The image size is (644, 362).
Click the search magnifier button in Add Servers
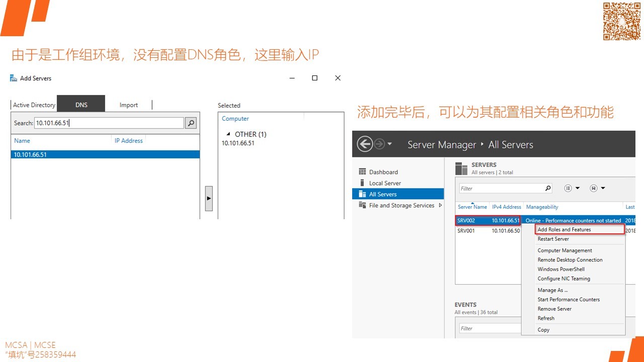click(x=191, y=123)
